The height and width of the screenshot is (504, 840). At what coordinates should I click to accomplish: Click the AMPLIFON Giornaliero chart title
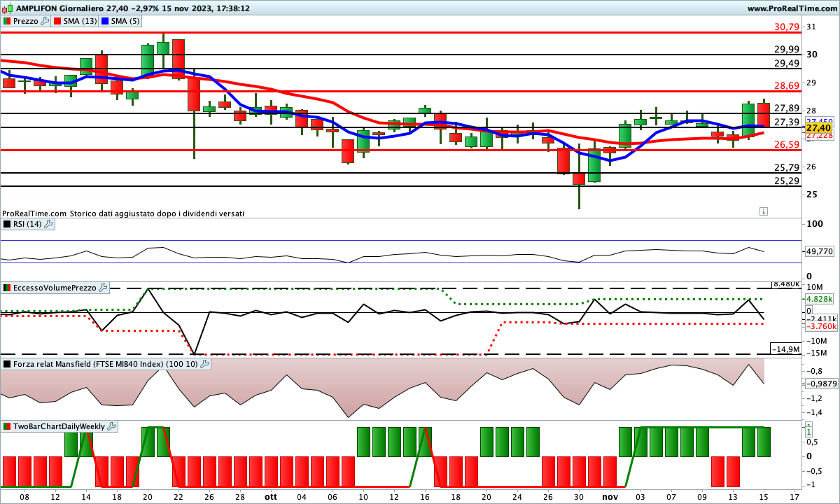coord(59,8)
